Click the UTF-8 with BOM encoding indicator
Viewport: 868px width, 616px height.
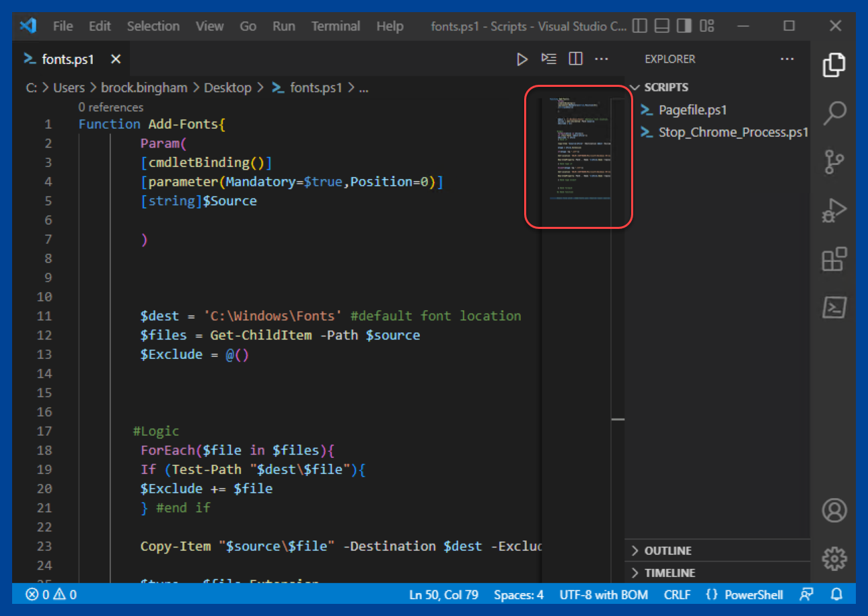(604, 594)
